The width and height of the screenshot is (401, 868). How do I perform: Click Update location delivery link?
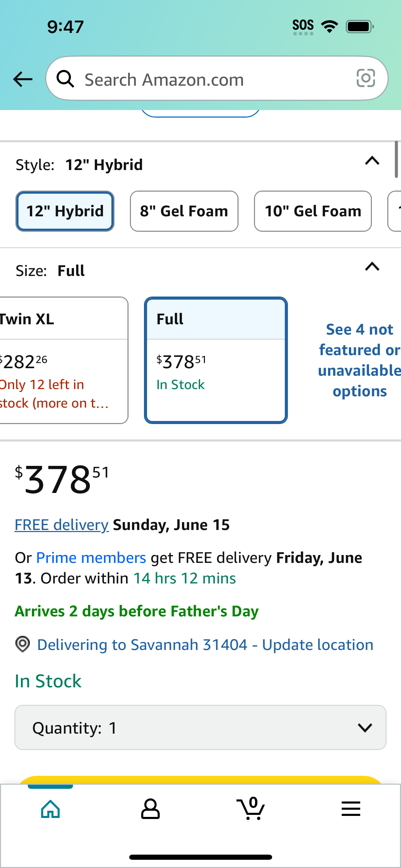click(317, 645)
